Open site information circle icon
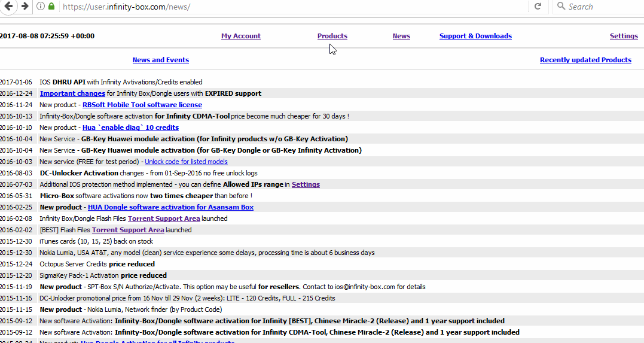The height and width of the screenshot is (343, 644). [41, 7]
